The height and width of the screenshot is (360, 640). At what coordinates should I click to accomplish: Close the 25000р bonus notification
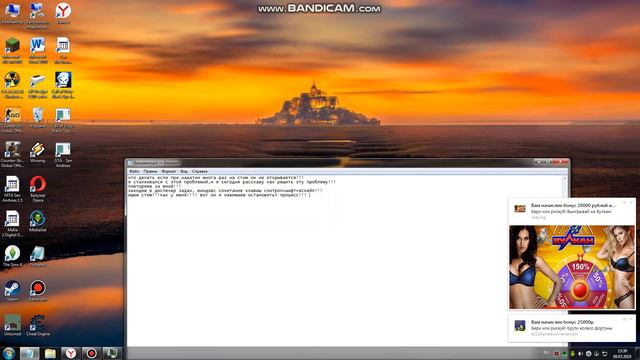click(x=631, y=319)
